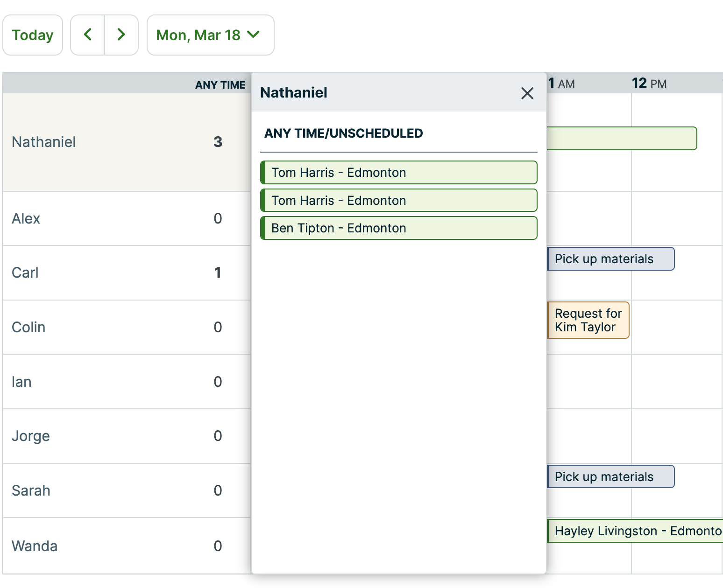Navigate to the previous day with the left arrow

88,35
